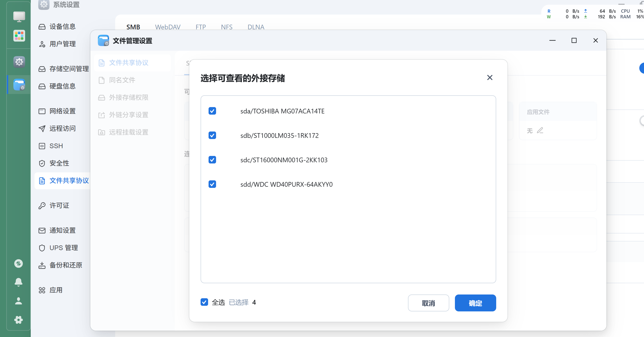Open the desktop monitor icon in dock
Viewport: 644px width, 337px height.
[x=19, y=16]
